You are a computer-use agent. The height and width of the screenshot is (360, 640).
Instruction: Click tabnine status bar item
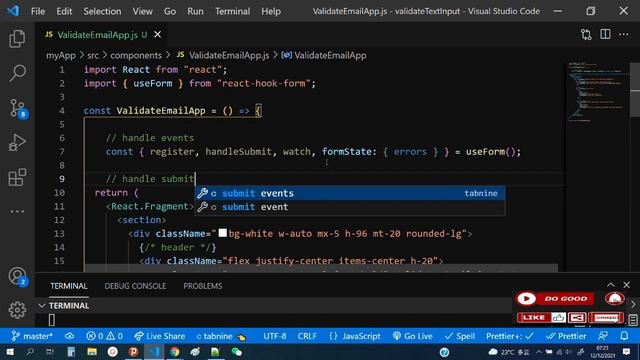(221, 336)
